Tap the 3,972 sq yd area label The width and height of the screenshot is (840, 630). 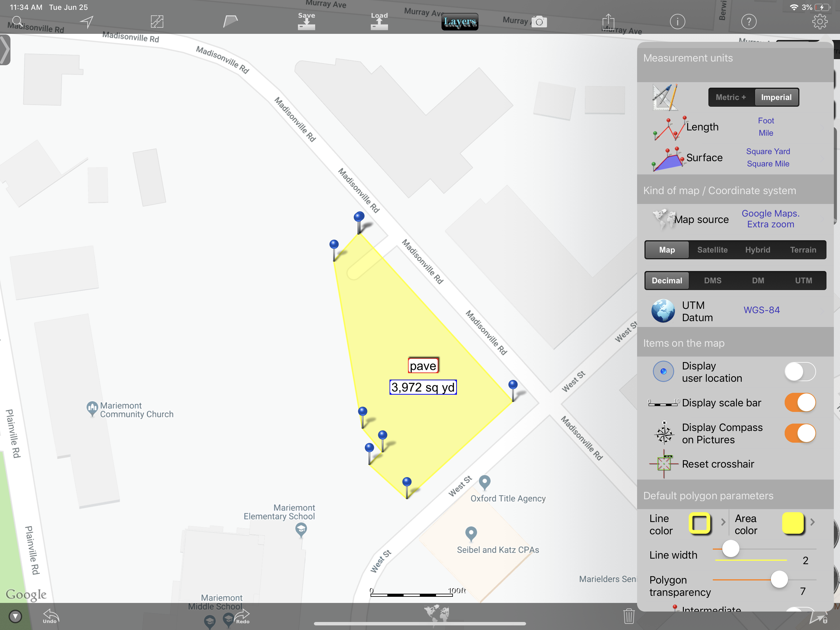tap(423, 387)
